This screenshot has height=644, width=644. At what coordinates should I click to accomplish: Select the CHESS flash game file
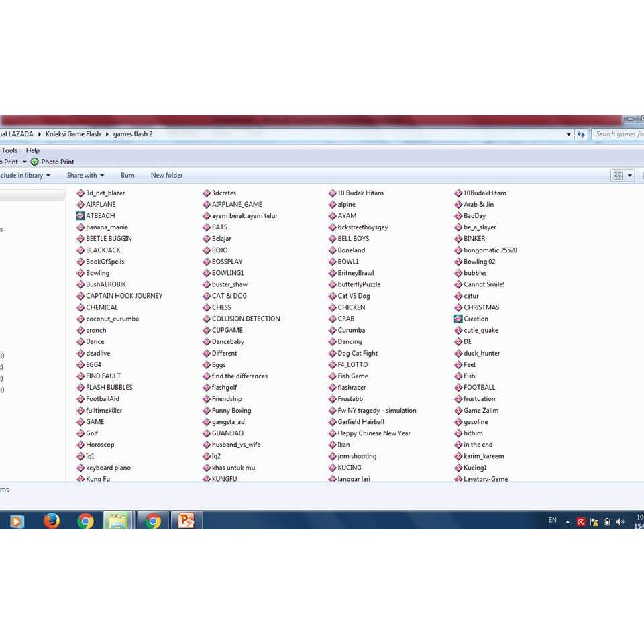(x=221, y=307)
